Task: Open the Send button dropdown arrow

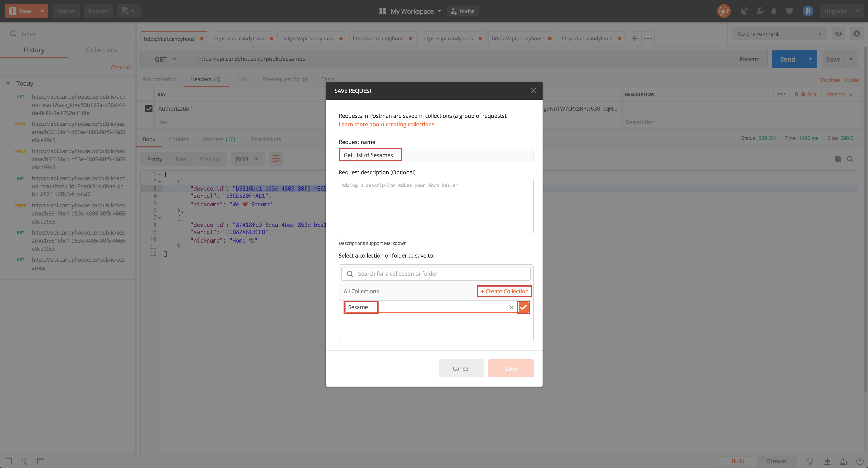Action: pyautogui.click(x=810, y=59)
